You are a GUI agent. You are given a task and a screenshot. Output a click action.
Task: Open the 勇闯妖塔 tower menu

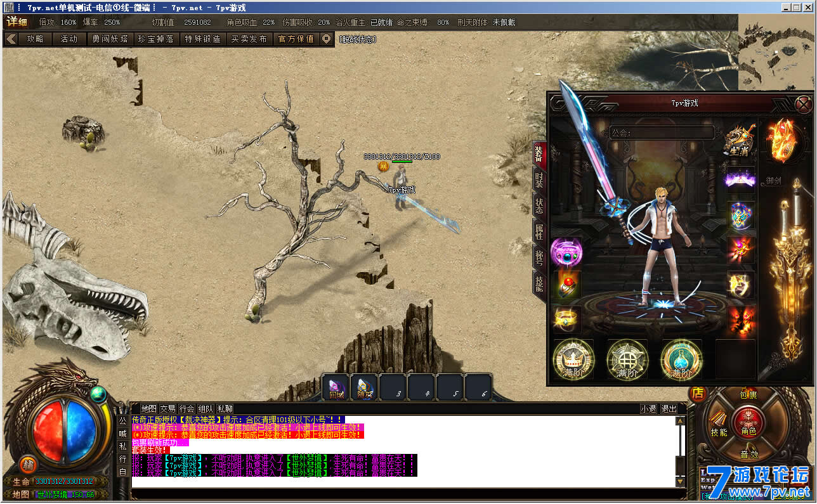110,39
